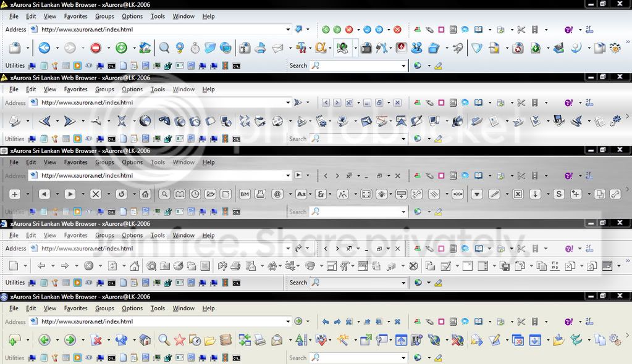Click X Stop icon in gray third window toolbar
This screenshot has height=364, width=632.
96,194
